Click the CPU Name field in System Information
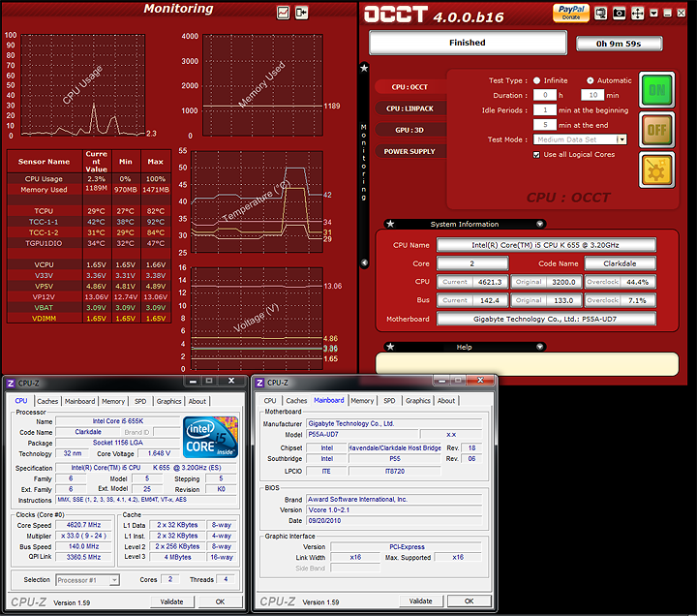 click(x=546, y=245)
